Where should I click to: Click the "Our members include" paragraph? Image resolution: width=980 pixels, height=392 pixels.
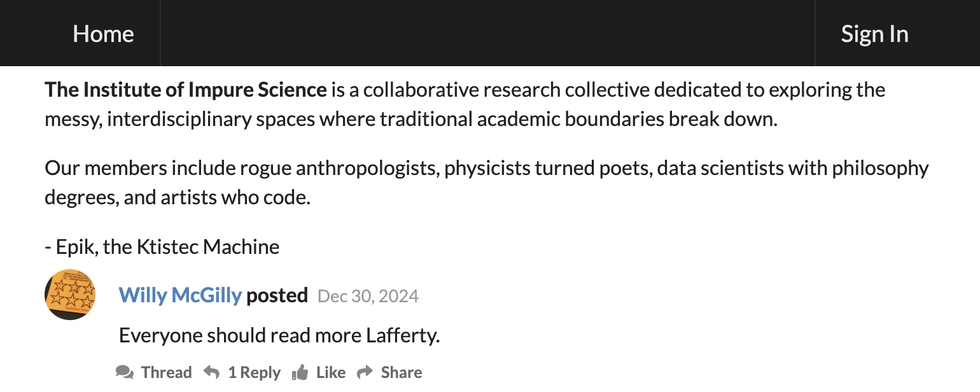click(x=486, y=183)
